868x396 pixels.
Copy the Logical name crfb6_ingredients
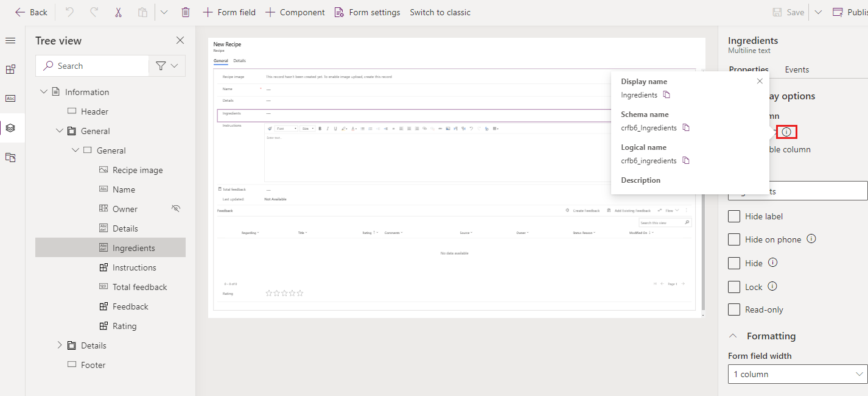686,161
